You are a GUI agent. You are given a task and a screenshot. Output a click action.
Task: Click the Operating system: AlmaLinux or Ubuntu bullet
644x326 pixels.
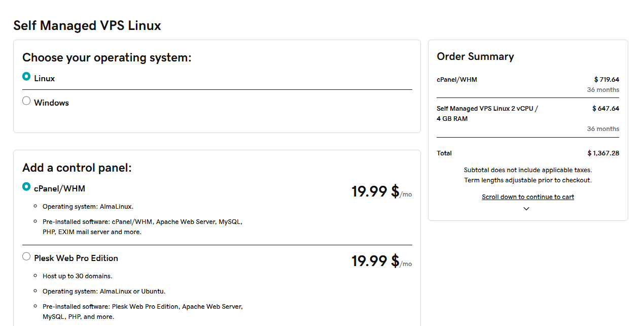[104, 291]
